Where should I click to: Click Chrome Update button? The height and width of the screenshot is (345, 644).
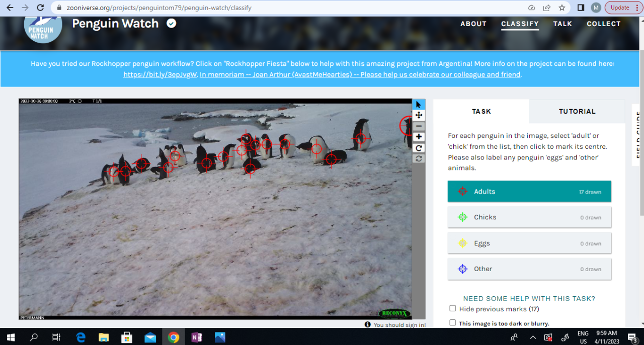click(x=623, y=8)
